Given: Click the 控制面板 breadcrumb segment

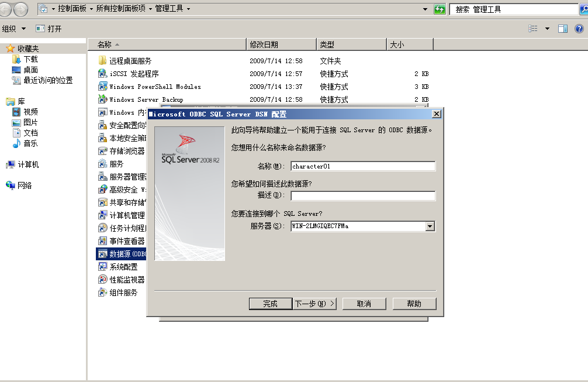Looking at the screenshot, I should 72,9.
